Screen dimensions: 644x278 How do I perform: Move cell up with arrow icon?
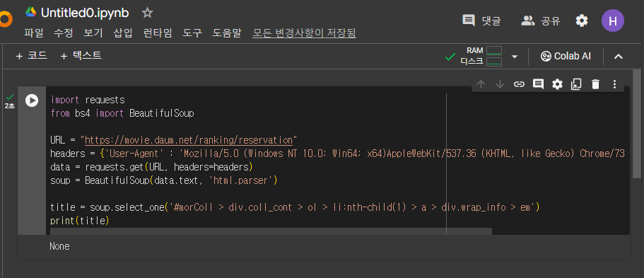481,84
